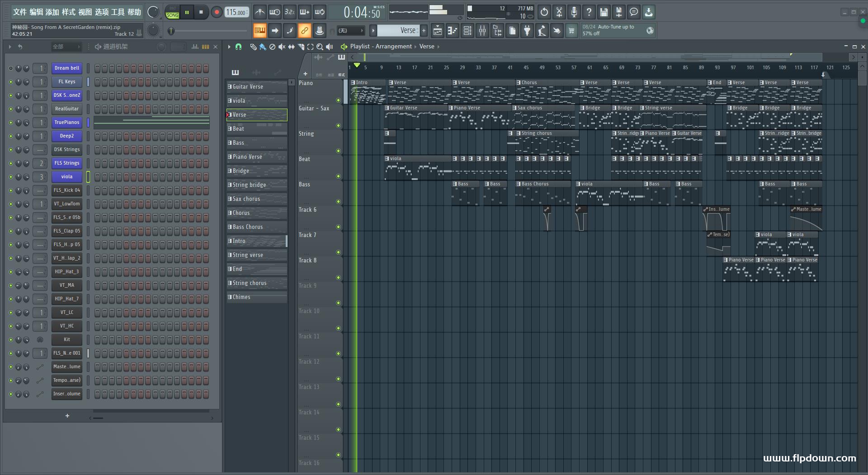Open the 全部 channel filter dropdown
The image size is (868, 475).
[x=66, y=47]
